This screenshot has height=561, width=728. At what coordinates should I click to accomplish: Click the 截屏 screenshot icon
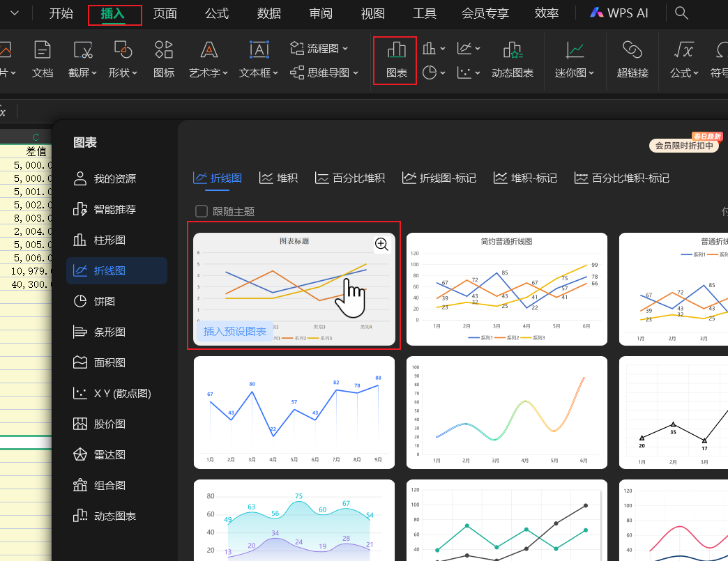pyautogui.click(x=82, y=50)
